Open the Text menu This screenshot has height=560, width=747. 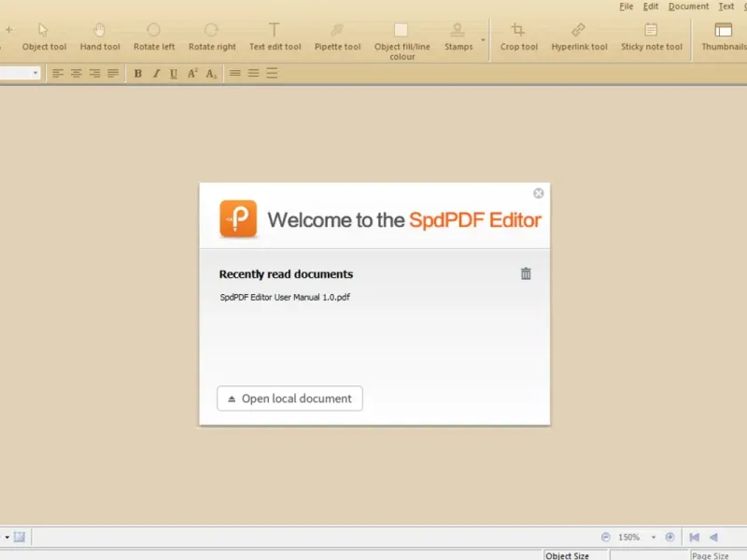[x=726, y=7]
